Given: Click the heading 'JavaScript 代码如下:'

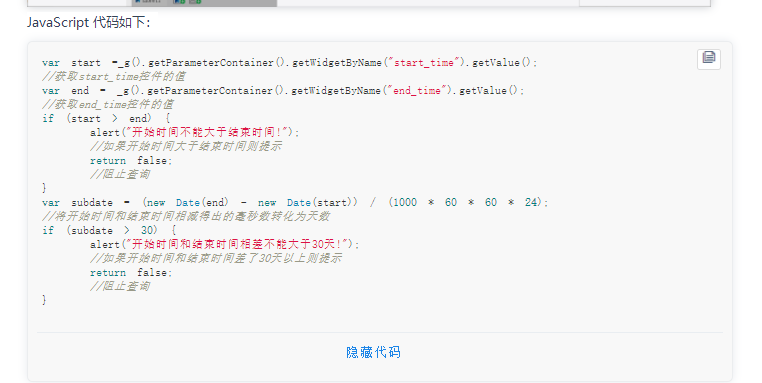Looking at the screenshot, I should click(x=89, y=22).
